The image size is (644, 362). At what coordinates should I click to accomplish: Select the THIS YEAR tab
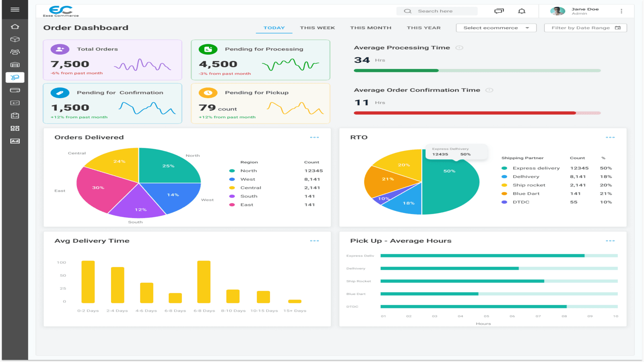coord(423,28)
